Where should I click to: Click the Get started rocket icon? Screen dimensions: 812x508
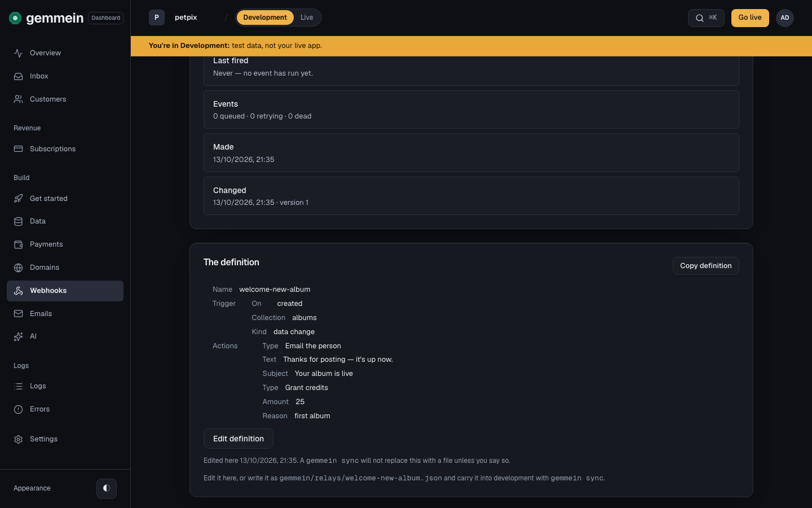tap(19, 199)
